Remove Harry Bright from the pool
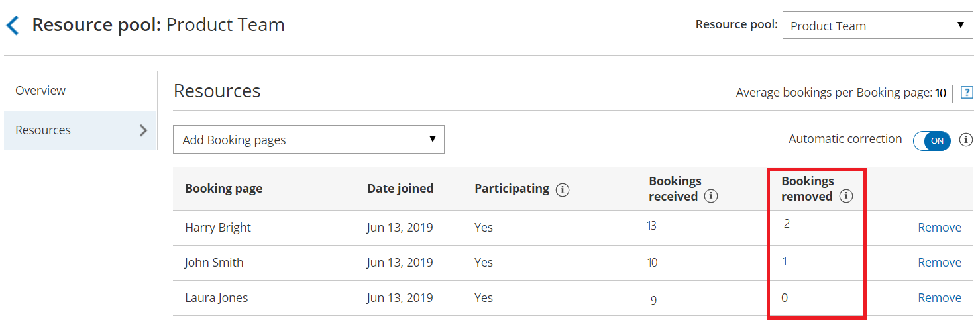 coord(939,228)
